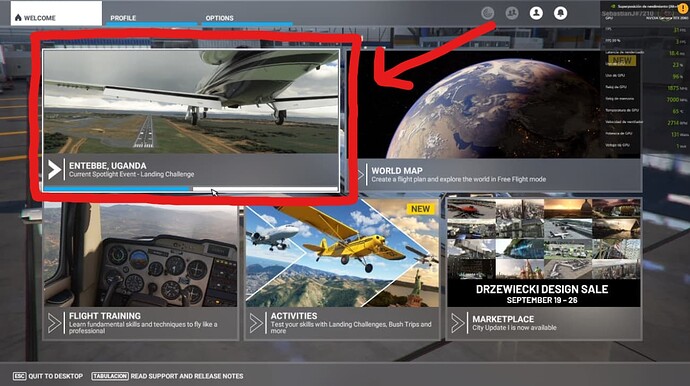
Task: Click the arrow icon next to Entebbe, Uganda
Action: pyautogui.click(x=54, y=169)
